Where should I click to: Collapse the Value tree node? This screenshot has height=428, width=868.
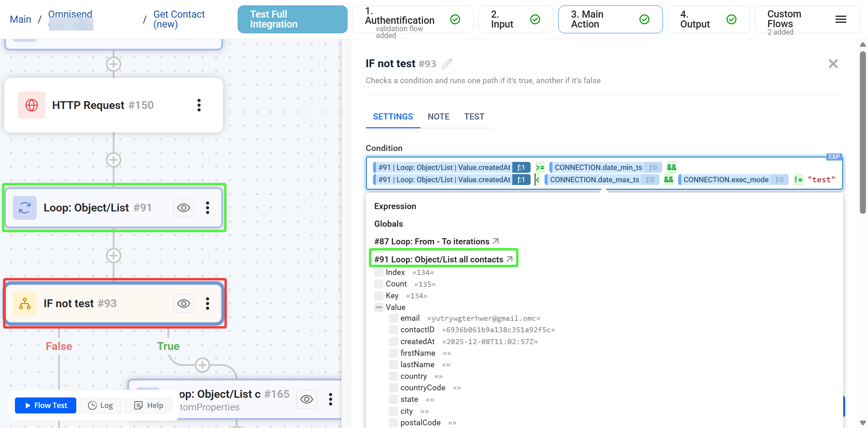379,307
